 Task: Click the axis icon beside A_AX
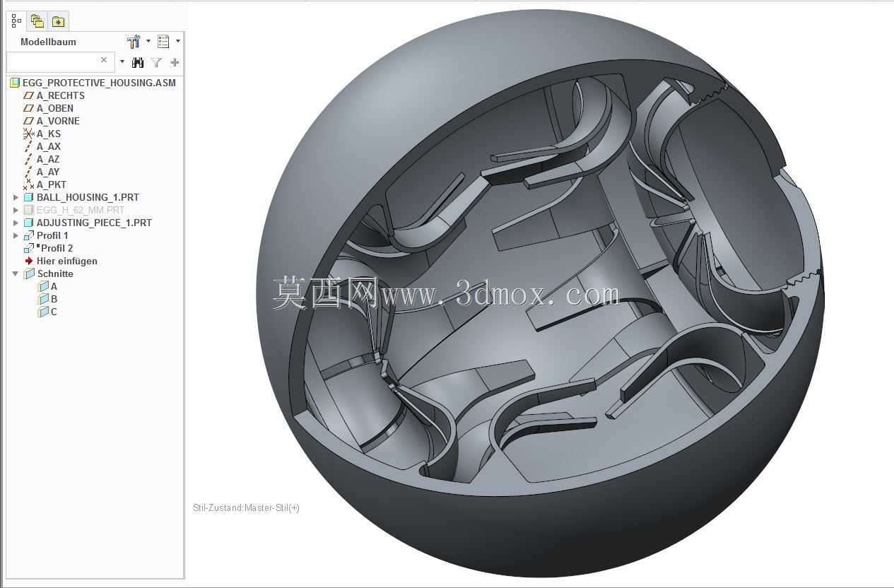click(x=28, y=146)
